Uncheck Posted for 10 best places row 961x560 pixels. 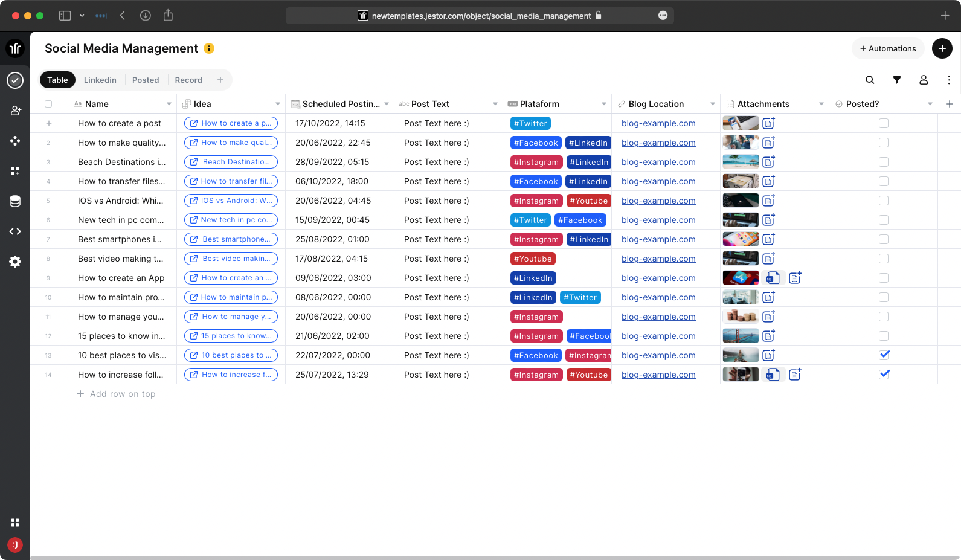[x=884, y=355]
